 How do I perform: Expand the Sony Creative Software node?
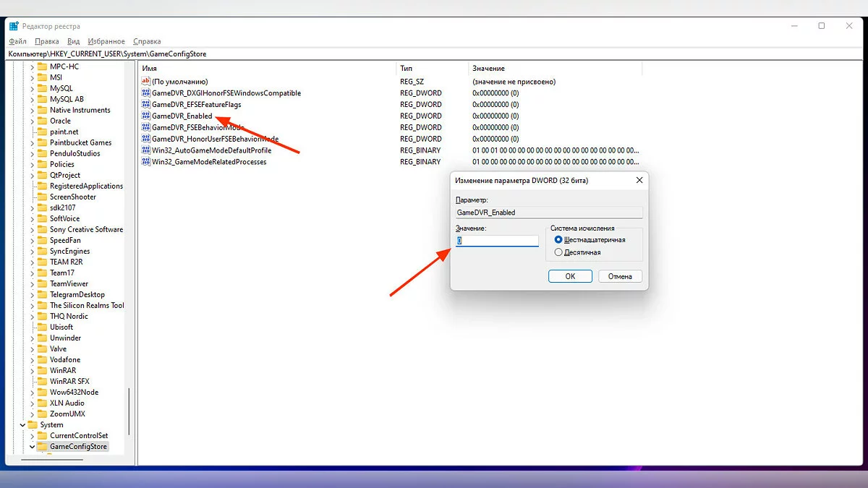point(33,229)
